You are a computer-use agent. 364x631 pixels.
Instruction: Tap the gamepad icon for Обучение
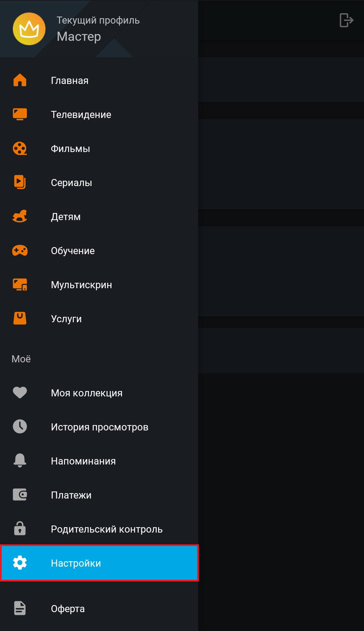point(20,250)
